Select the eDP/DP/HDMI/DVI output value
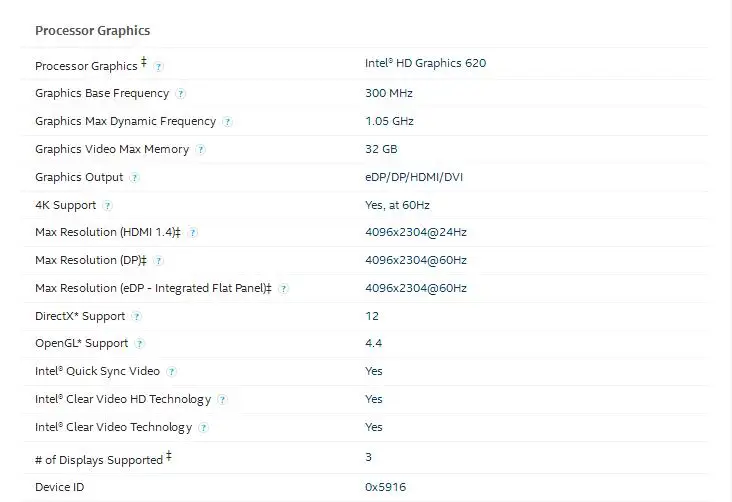This screenshot has height=502, width=732. (x=414, y=177)
